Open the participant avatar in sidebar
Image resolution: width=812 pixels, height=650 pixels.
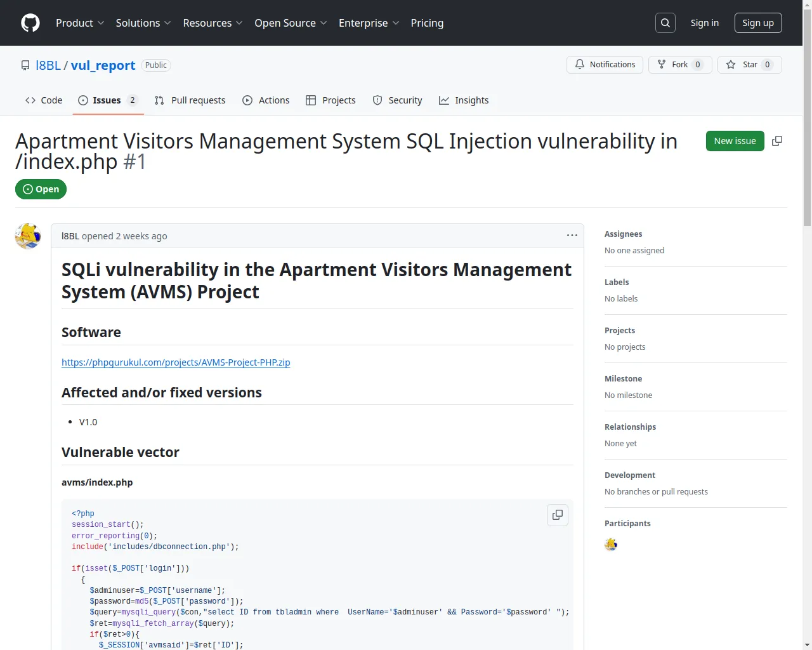[611, 545]
